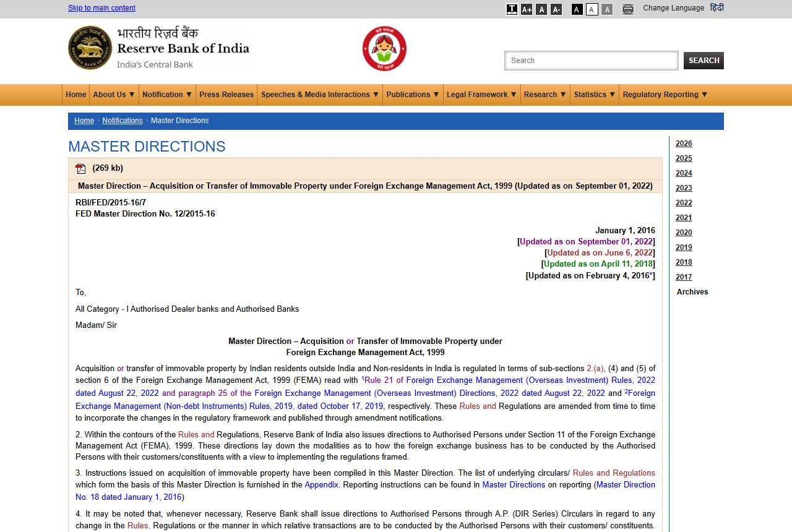Select the grey theme swatch
This screenshot has width=792, height=532.
(607, 9)
